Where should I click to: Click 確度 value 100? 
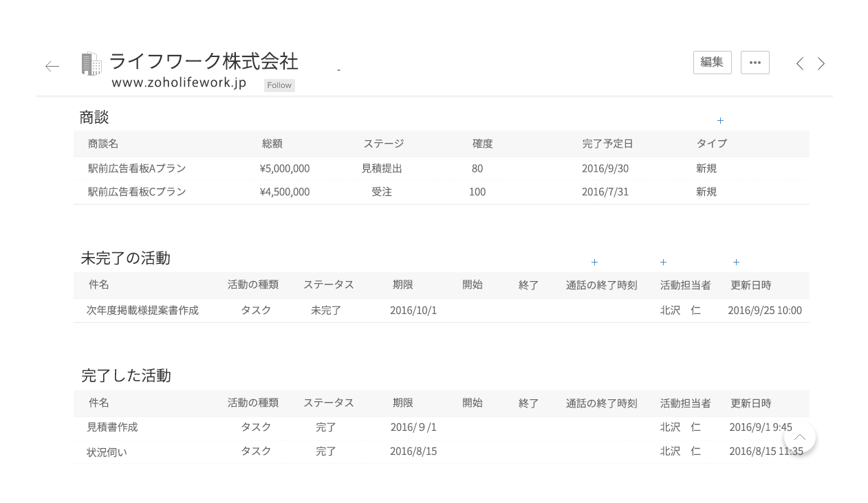[477, 192]
